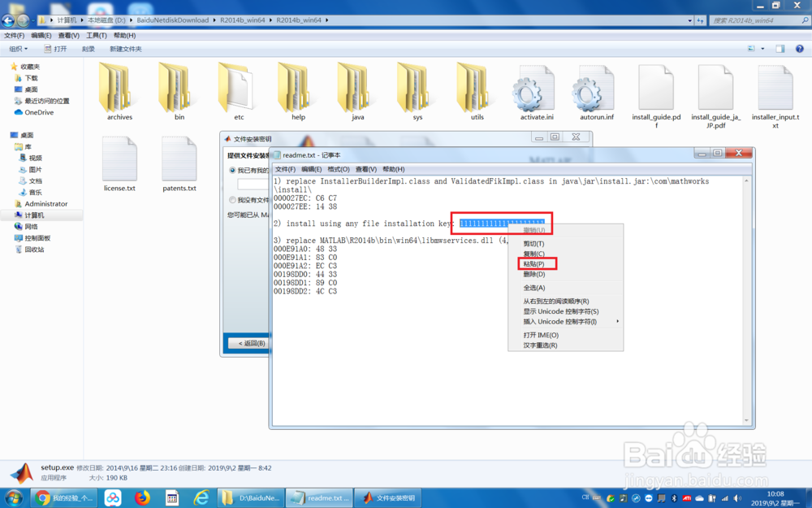
Task: Click 打开 button in Explorer toolbar
Action: (55, 49)
